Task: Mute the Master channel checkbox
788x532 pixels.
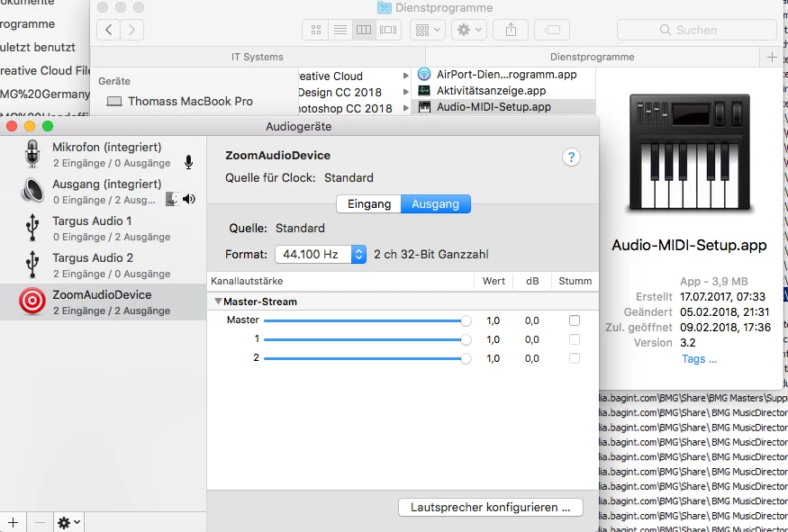Action: [x=575, y=320]
